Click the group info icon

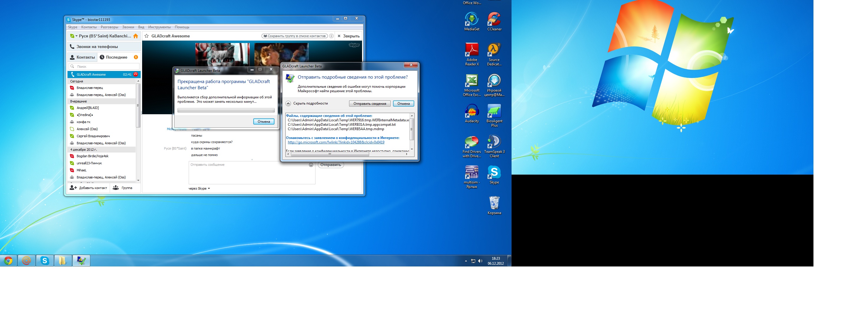pos(331,36)
